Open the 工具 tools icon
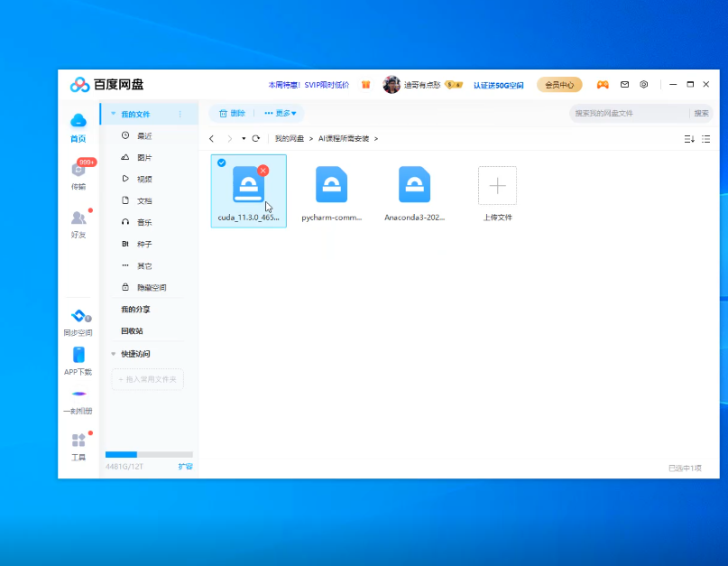 tap(78, 441)
